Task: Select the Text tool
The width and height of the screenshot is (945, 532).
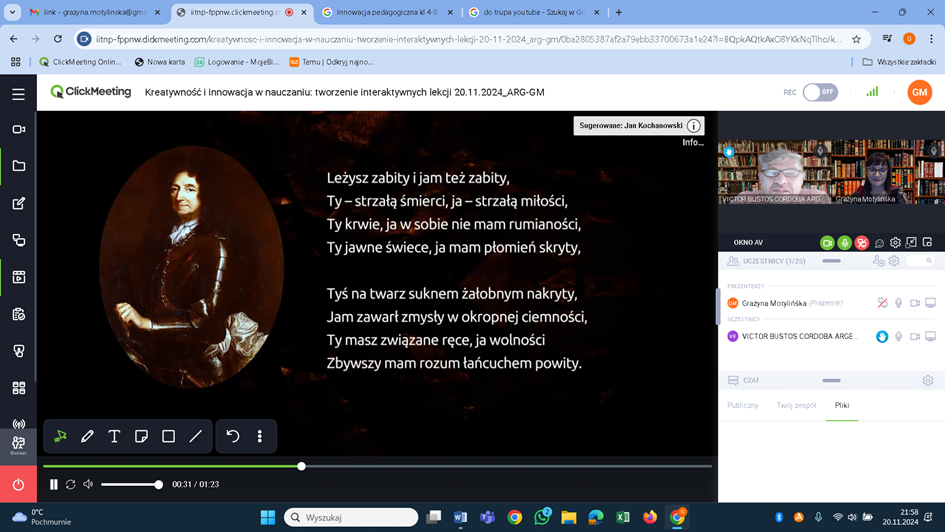Action: coord(114,436)
